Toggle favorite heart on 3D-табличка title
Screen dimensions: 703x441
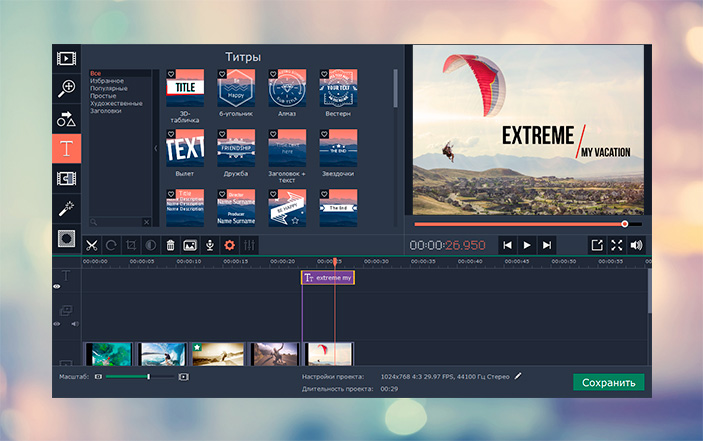[x=171, y=74]
